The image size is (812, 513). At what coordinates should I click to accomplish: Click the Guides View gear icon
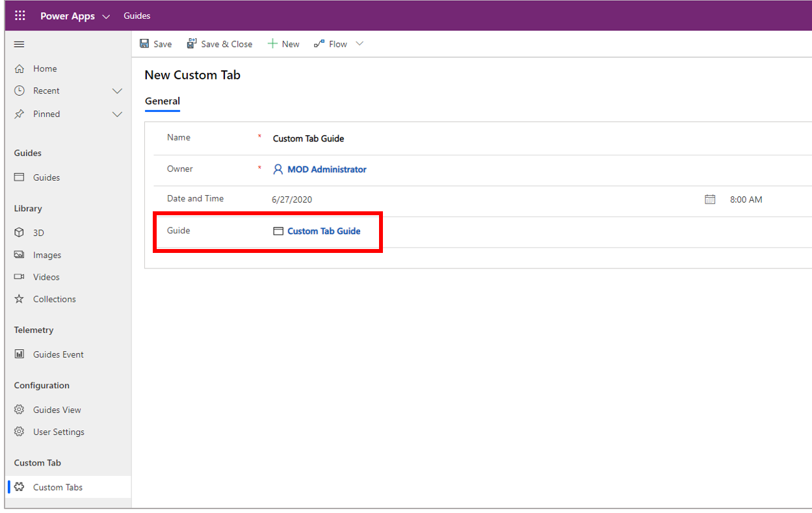coord(20,410)
